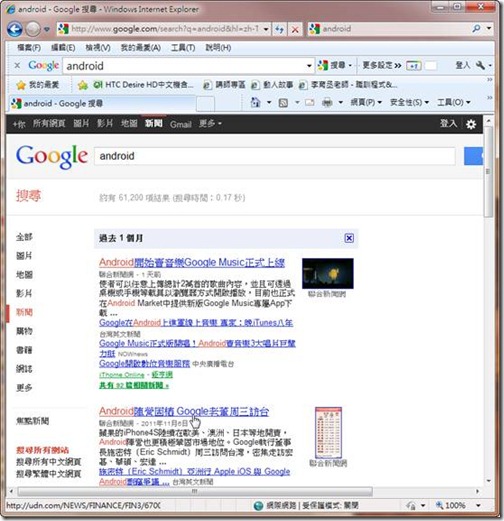Screen dimensions: 504x521
Task: Click 地圖 in the Google black bar
Action: [129, 124]
